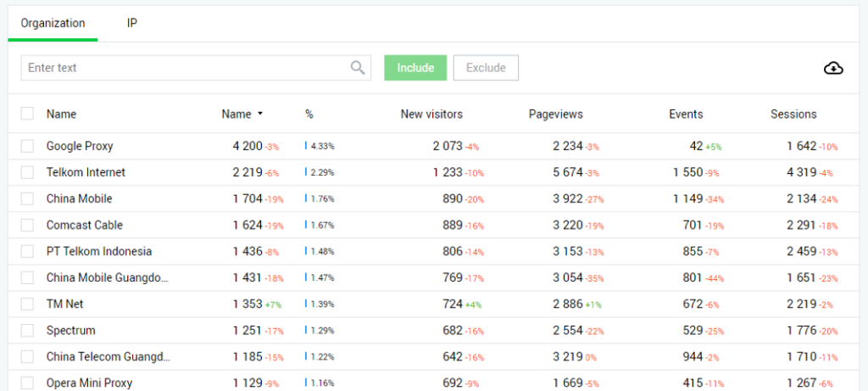Click the Pageviews column header

(556, 115)
